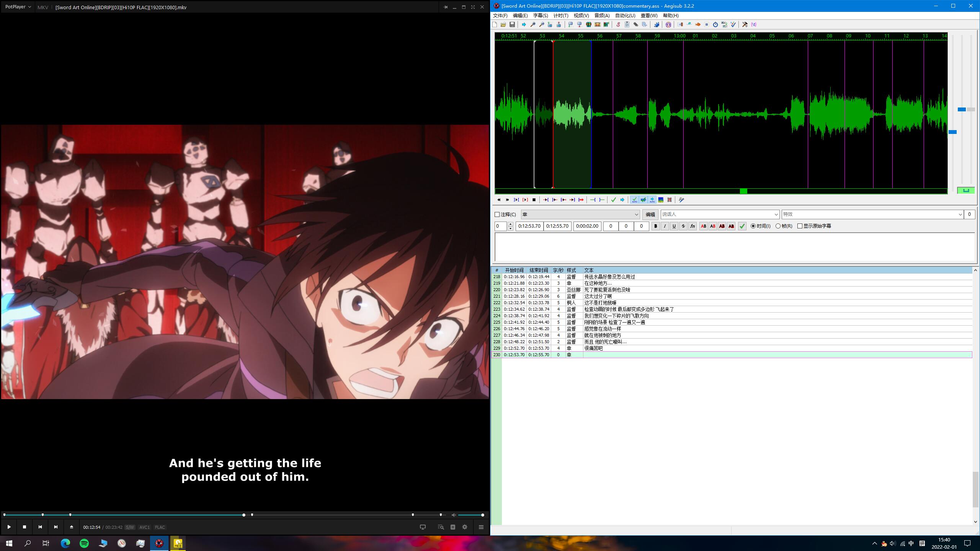The height and width of the screenshot is (551, 980).
Task: Open the Styles Manager icon
Action: coord(618,24)
